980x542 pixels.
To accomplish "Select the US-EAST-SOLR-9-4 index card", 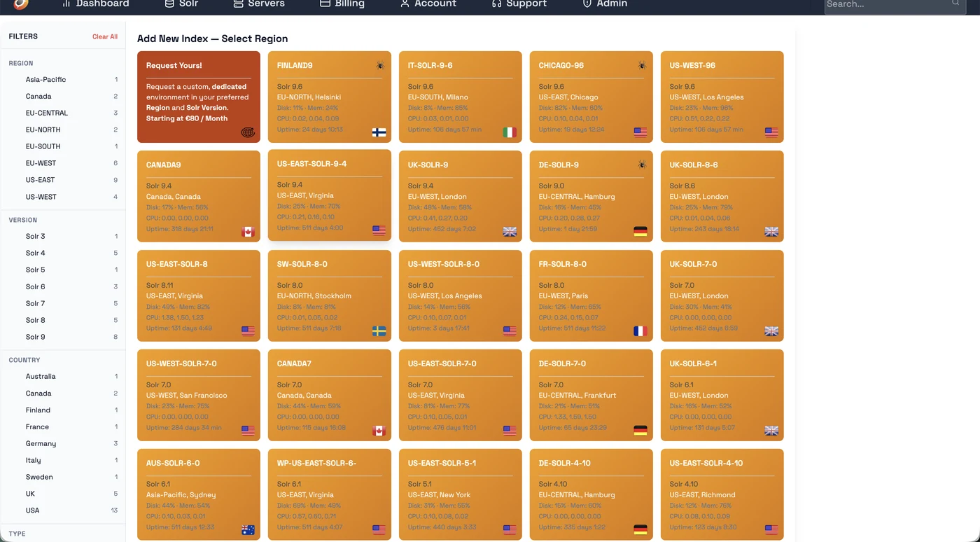I will coord(329,197).
